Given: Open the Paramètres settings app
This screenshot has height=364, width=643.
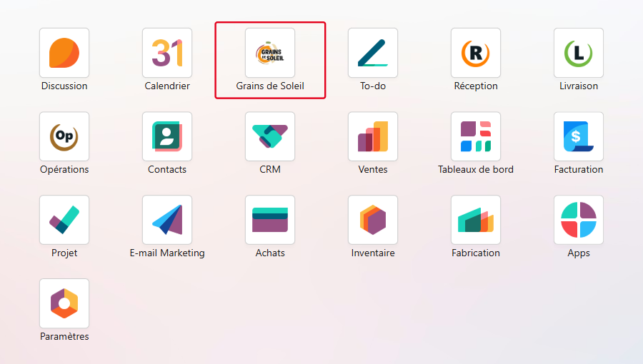Looking at the screenshot, I should pyautogui.click(x=64, y=303).
